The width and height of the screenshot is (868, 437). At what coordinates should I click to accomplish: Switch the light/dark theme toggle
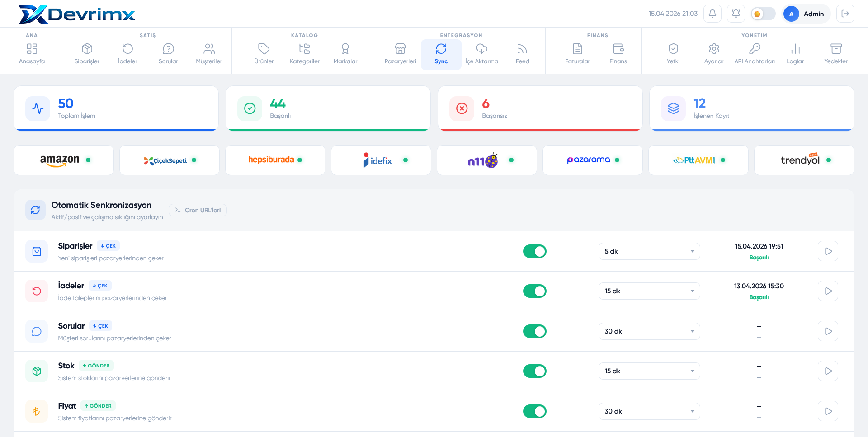coord(763,14)
